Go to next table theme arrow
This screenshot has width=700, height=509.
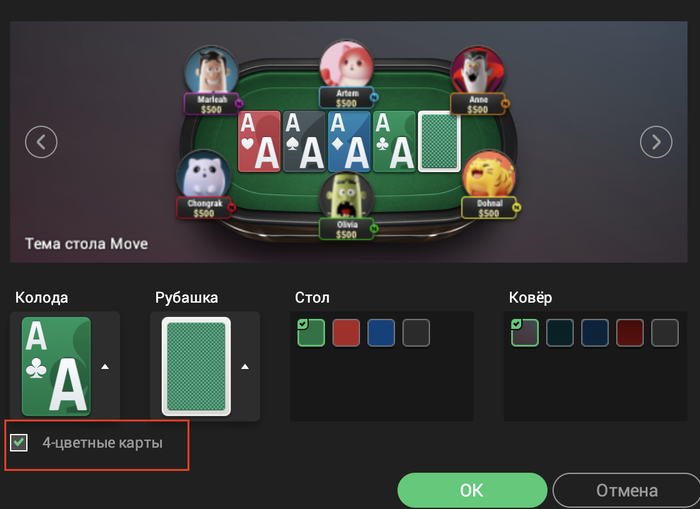(x=656, y=142)
